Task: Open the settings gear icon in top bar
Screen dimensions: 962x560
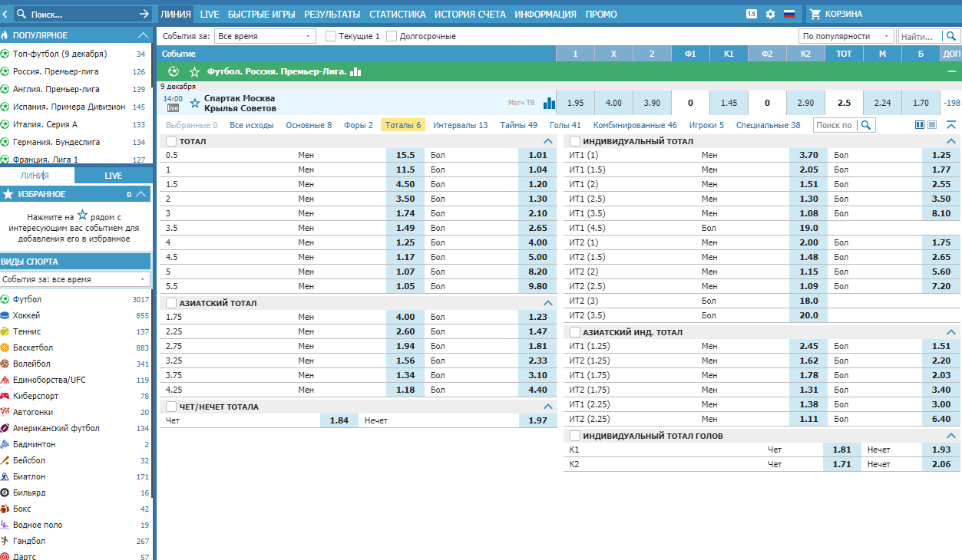Action: pyautogui.click(x=770, y=14)
